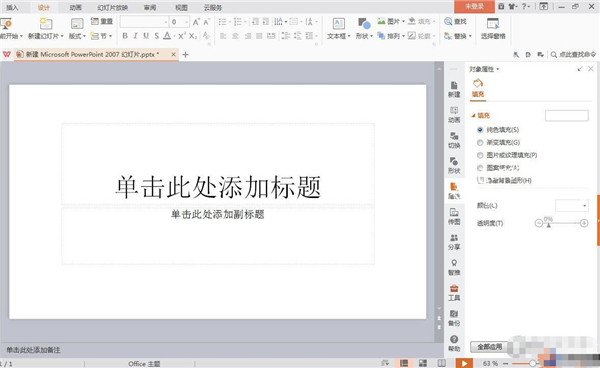
Task: Insert a Text Box (文本框)
Action: [339, 29]
